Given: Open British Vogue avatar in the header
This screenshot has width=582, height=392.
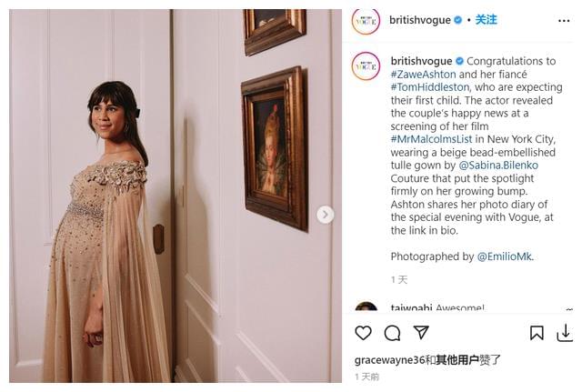Looking at the screenshot, I should coord(366,20).
